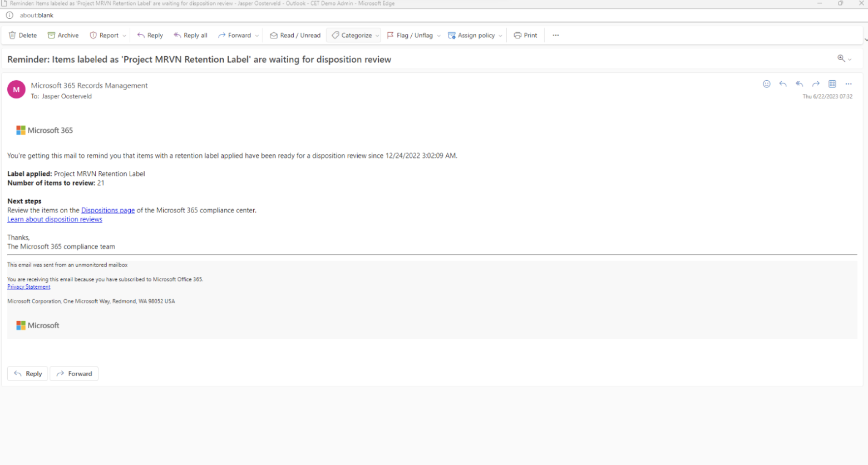The image size is (868, 465).
Task: Click the about:blank address bar
Action: point(37,15)
